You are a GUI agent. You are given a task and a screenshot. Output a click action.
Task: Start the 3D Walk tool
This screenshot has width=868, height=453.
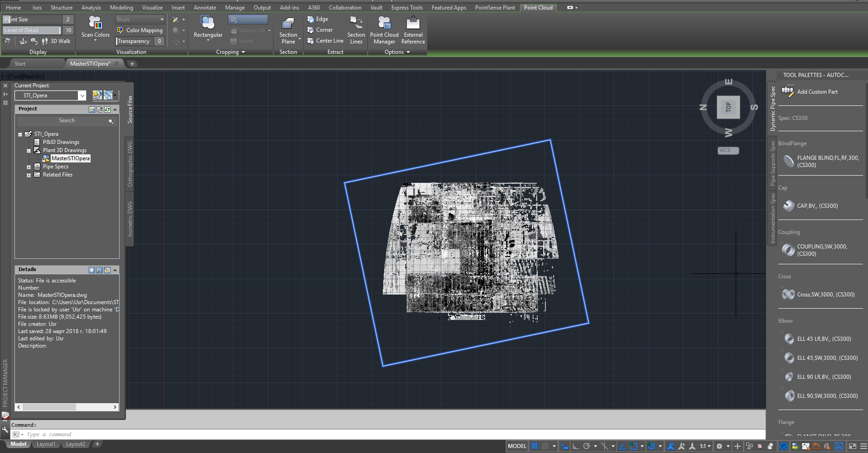pyautogui.click(x=56, y=41)
